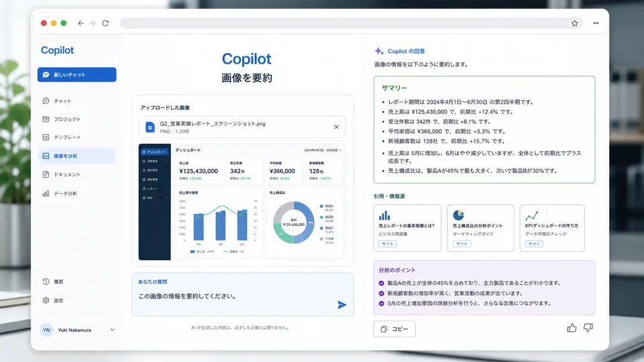Click the データ分析 bar chart icon
The width and height of the screenshot is (644, 362).
click(46, 193)
